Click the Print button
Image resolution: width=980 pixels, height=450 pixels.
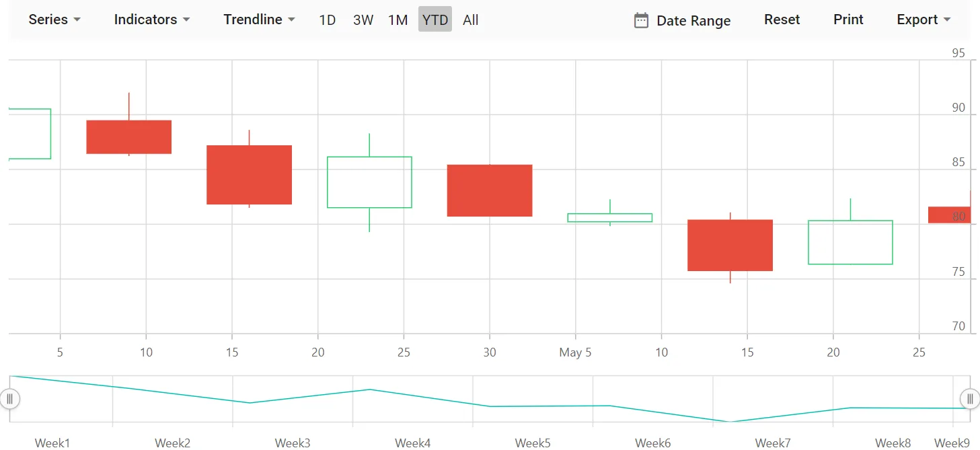click(x=848, y=20)
